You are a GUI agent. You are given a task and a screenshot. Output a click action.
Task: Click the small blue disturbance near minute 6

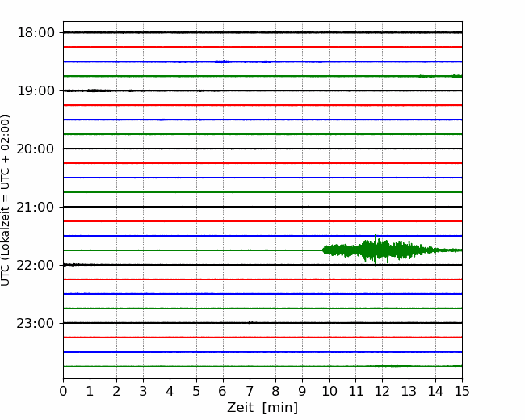pos(222,61)
